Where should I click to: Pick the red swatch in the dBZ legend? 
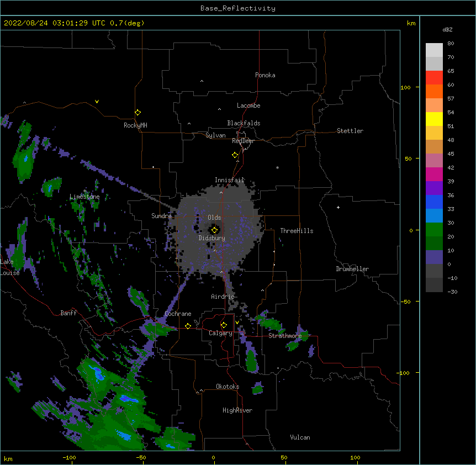[x=434, y=78]
